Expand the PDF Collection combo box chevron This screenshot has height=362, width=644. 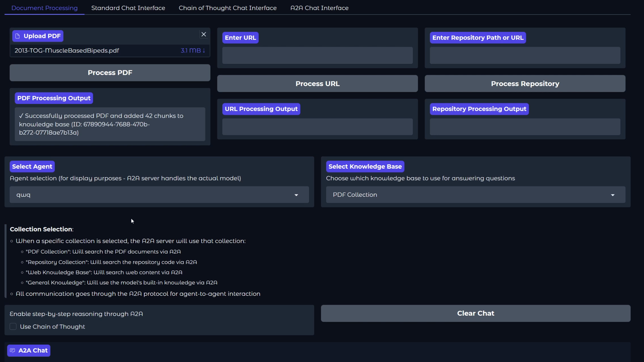coord(612,195)
